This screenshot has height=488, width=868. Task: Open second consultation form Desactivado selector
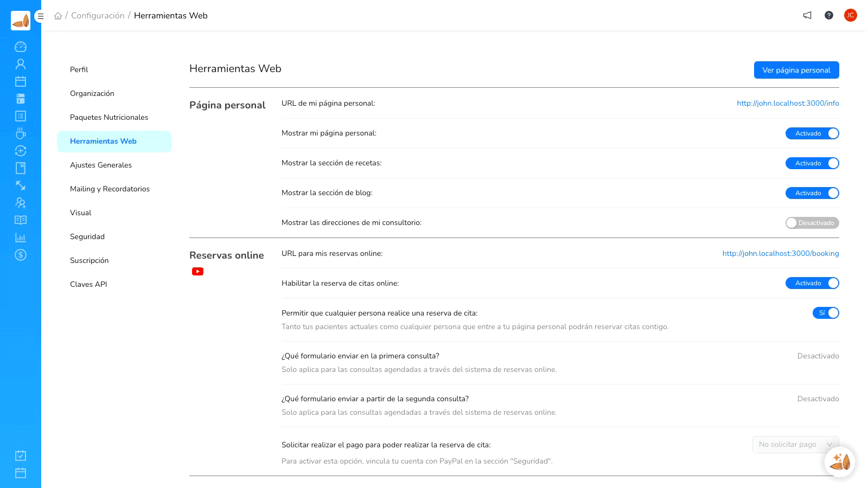pyautogui.click(x=818, y=399)
